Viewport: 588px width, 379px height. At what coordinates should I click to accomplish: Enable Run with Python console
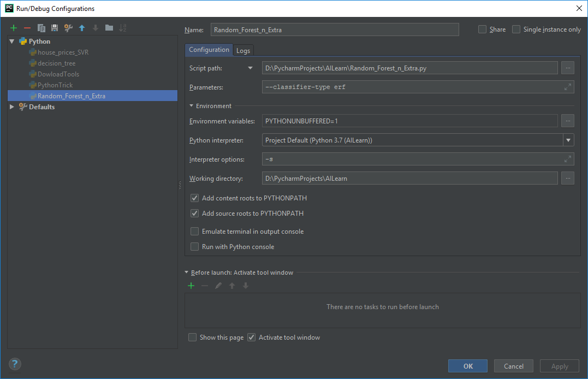(x=194, y=246)
